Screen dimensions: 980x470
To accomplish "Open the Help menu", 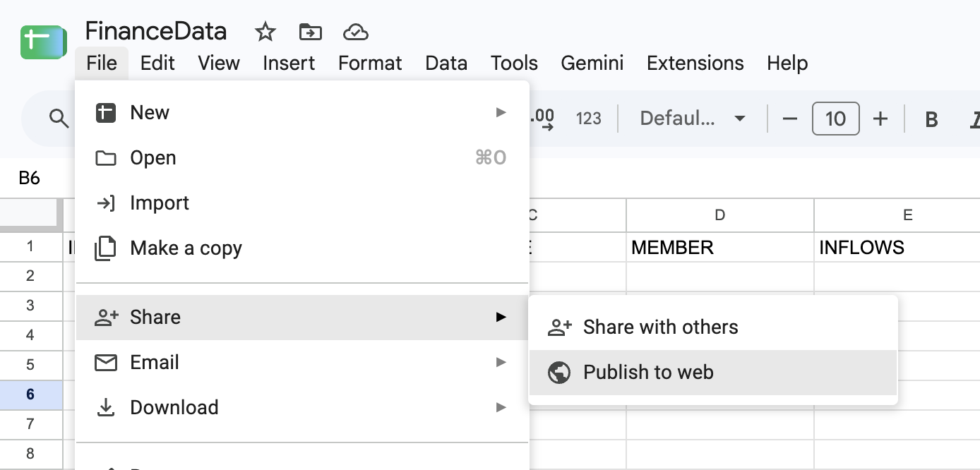I will (x=787, y=63).
